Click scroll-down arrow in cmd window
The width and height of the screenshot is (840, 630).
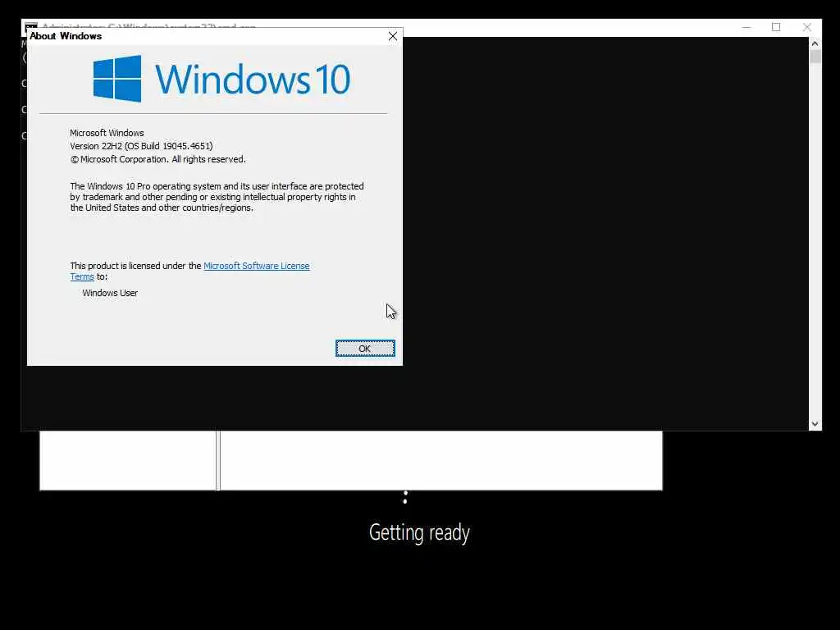pos(815,424)
